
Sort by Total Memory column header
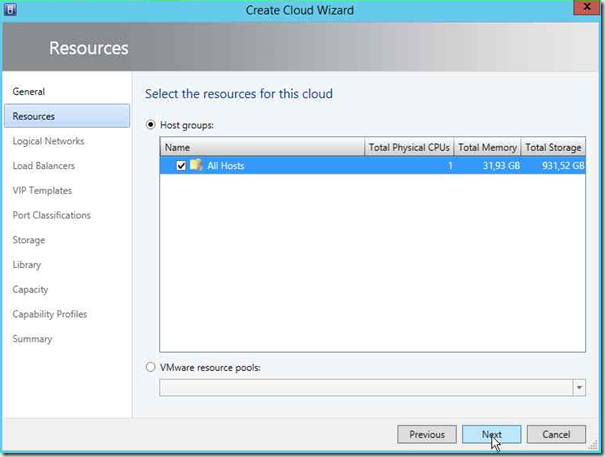pos(487,147)
